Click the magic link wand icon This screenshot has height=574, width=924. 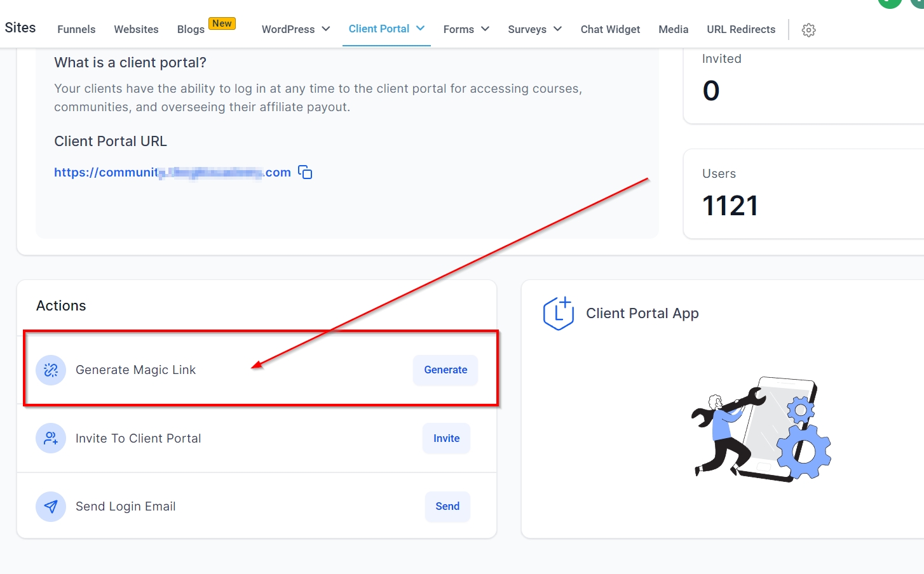(x=51, y=370)
